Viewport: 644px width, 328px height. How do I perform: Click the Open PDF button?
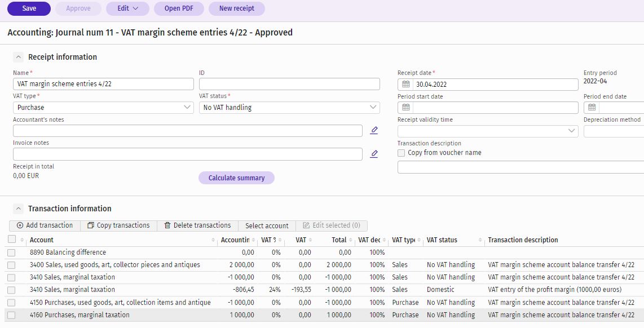click(x=179, y=8)
